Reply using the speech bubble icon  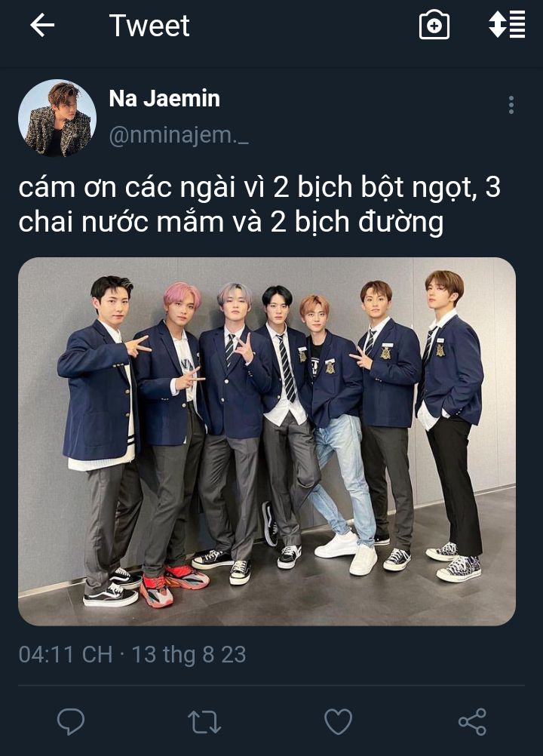click(x=71, y=721)
